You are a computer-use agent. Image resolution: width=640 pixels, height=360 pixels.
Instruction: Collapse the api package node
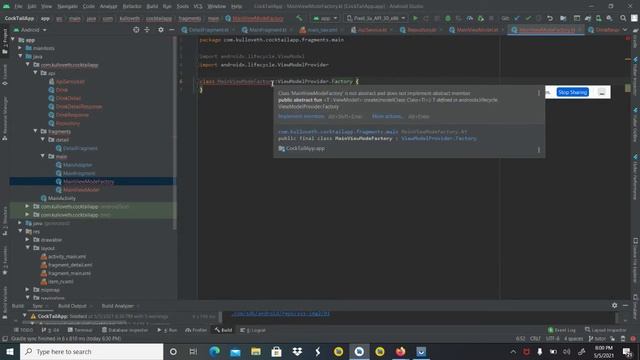pyautogui.click(x=36, y=73)
